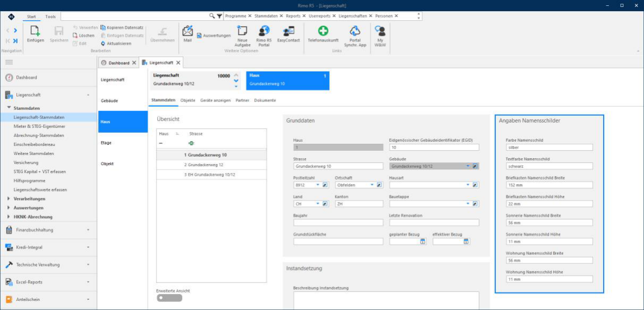644x310 pixels.
Task: Click the filter funnel icon
Action: coord(219,16)
